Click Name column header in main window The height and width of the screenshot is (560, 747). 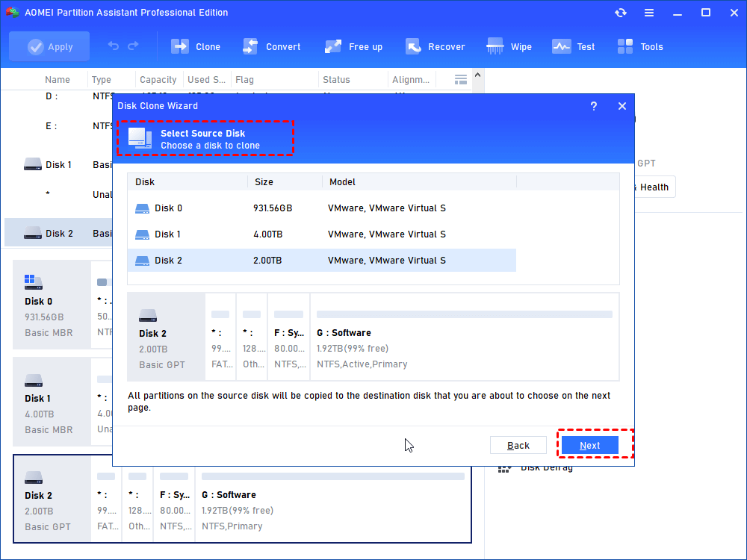point(58,80)
